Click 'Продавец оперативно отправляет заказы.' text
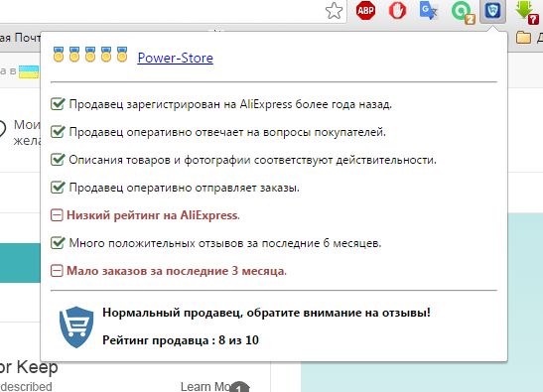This screenshot has height=392, width=543. click(x=185, y=188)
